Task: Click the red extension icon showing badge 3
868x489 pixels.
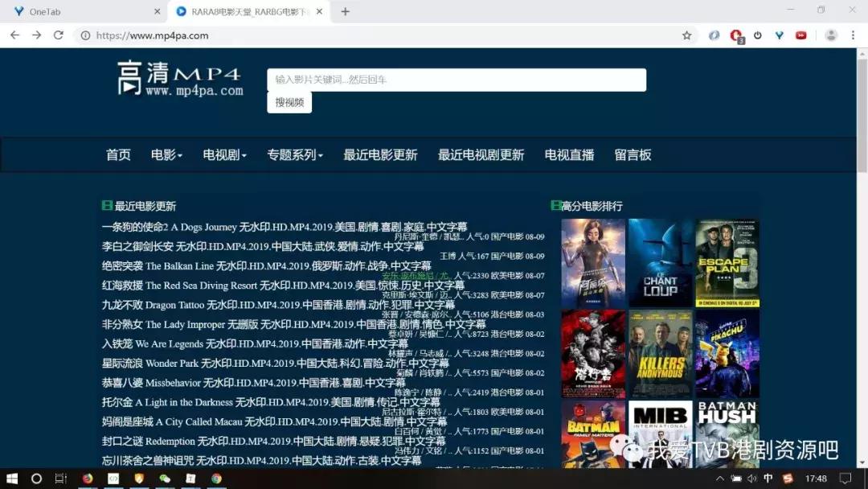Action: tap(735, 35)
